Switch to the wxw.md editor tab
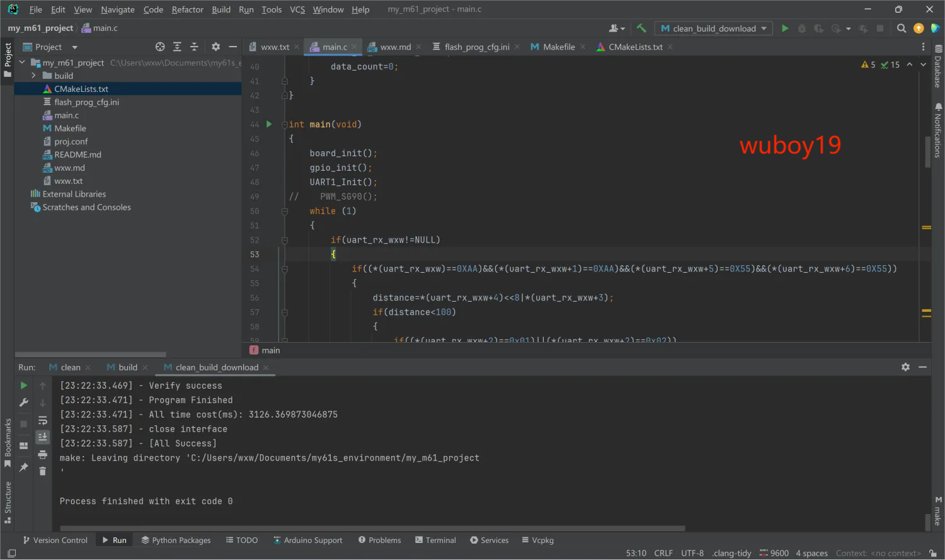 395,47
